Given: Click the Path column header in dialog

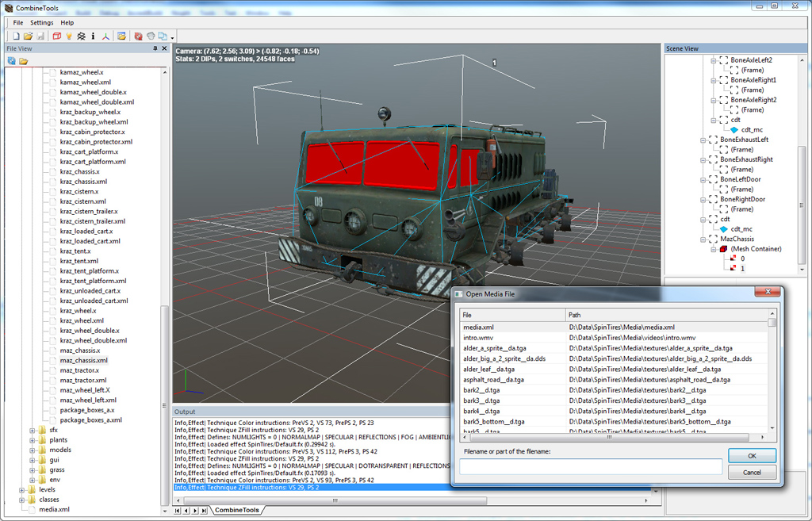Looking at the screenshot, I should tap(666, 315).
